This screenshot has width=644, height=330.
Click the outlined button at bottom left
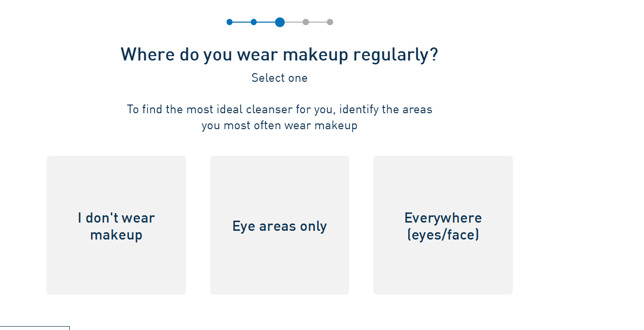pos(34,328)
